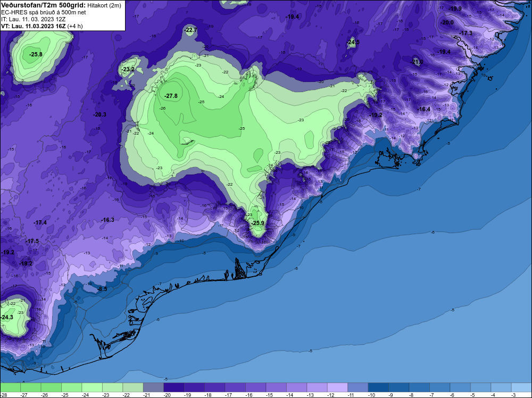Click the map title 'Veðurstofan/T2m 500grid'
The image size is (532, 398).
coord(43,5)
